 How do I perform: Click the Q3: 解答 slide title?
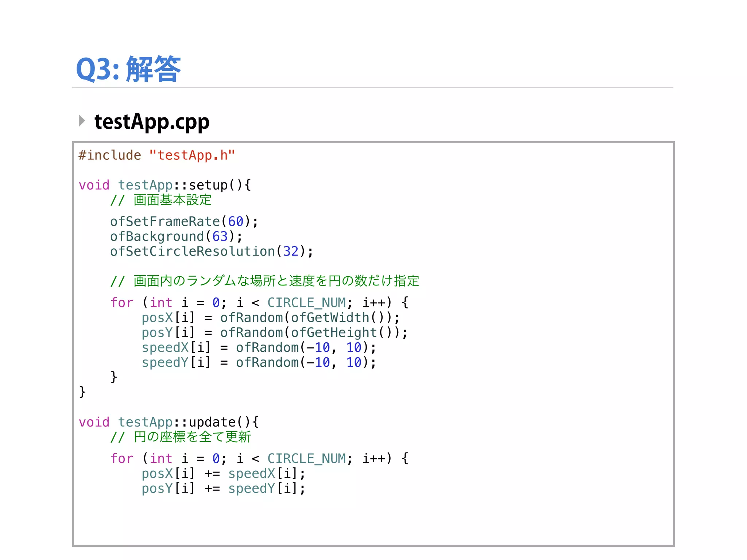(x=128, y=69)
